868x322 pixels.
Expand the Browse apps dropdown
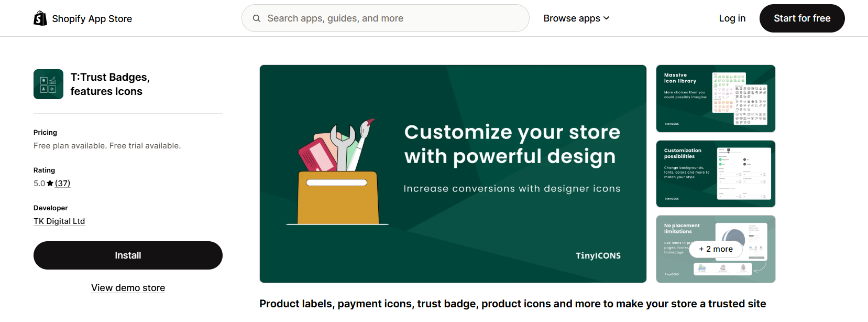pyautogui.click(x=576, y=18)
